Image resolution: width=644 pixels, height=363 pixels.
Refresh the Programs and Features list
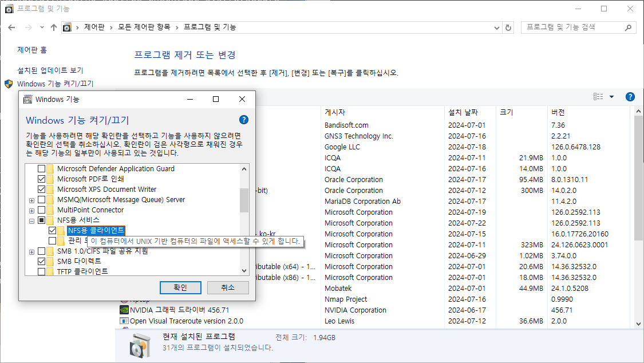click(508, 27)
